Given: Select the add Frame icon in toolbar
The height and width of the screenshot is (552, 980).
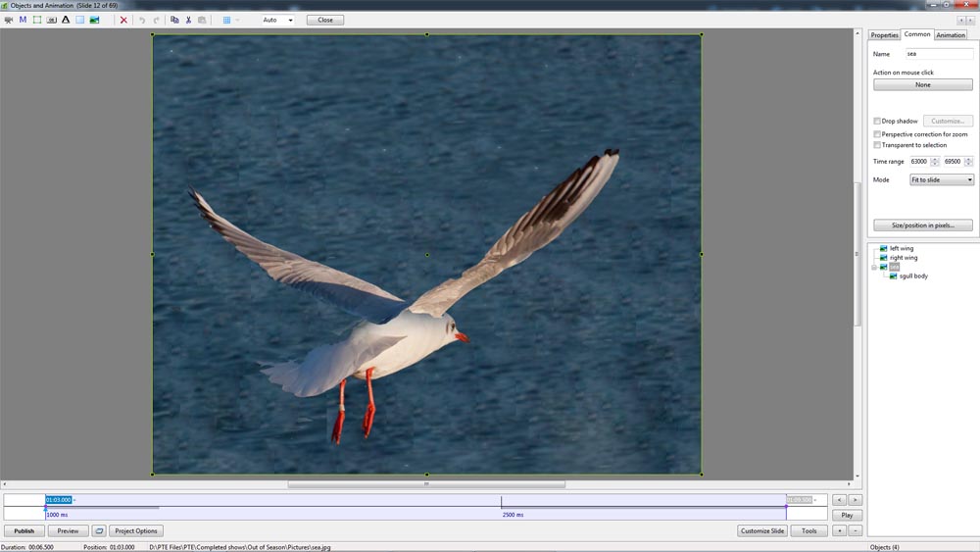Looking at the screenshot, I should point(37,20).
